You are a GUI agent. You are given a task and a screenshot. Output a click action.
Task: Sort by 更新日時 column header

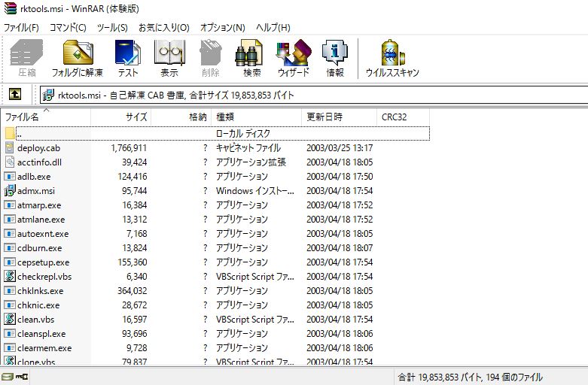[339, 117]
